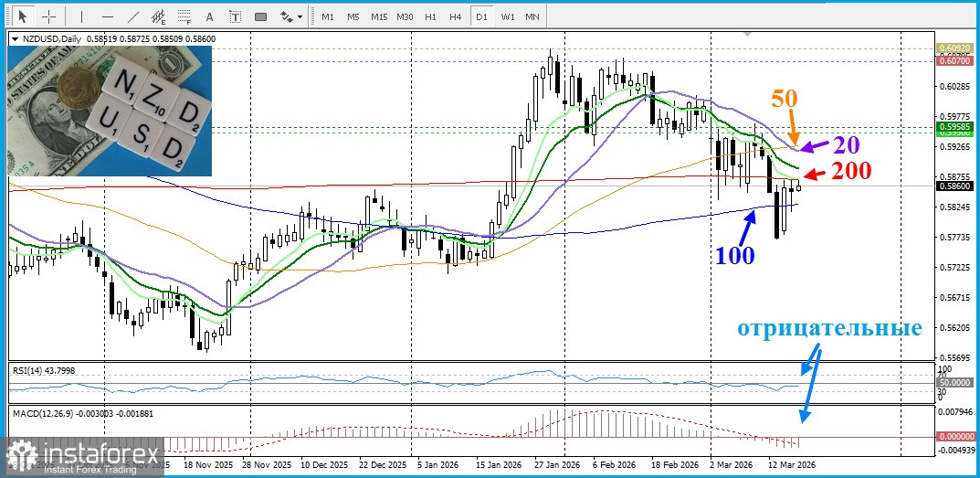Screen dimensions: 980x478
Task: Click the 12 Mar 2026 date label
Action: (x=794, y=465)
